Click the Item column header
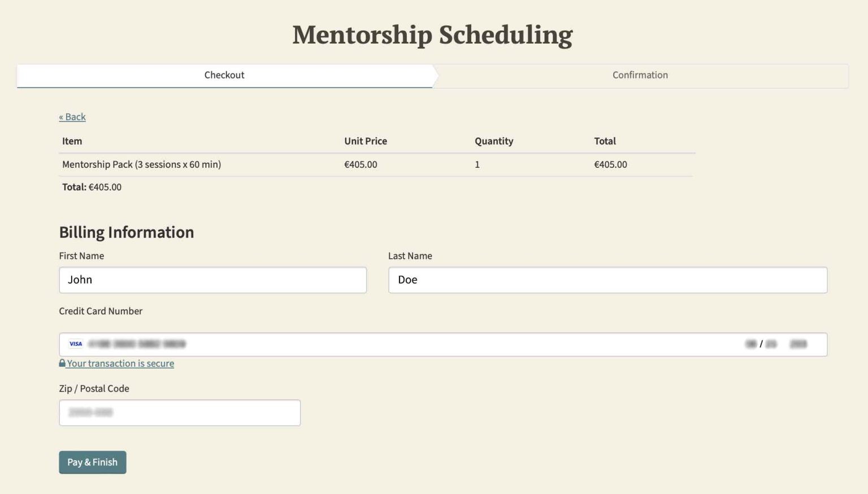The width and height of the screenshot is (868, 494). [x=72, y=141]
